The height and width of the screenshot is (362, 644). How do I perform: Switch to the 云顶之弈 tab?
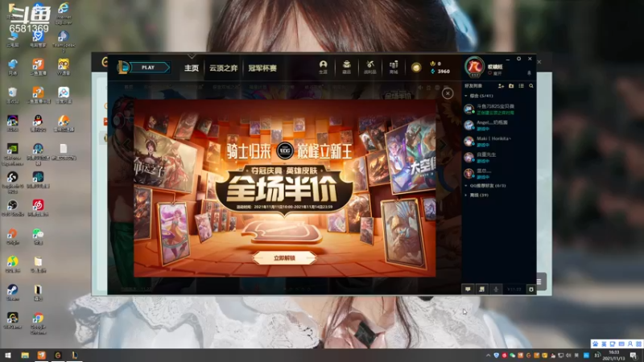tap(224, 68)
